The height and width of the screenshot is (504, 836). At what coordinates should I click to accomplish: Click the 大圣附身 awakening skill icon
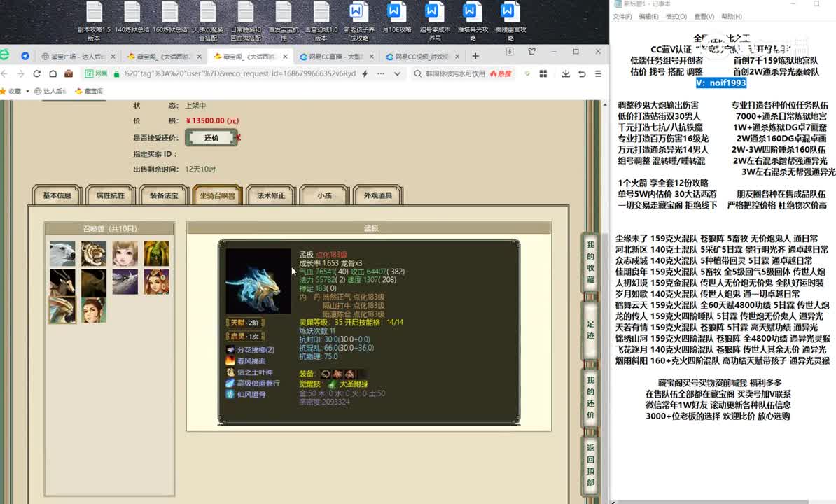tap(332, 384)
